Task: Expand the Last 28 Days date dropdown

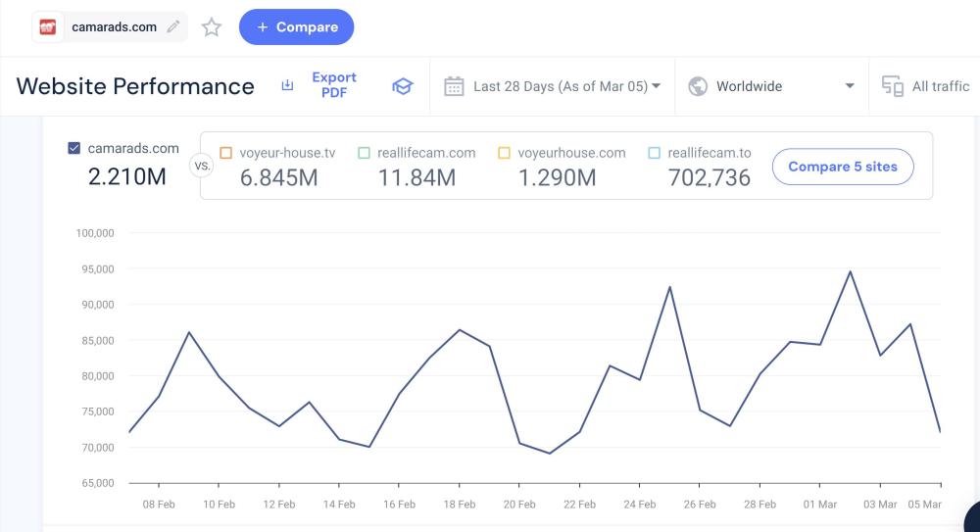Action: 656,86
